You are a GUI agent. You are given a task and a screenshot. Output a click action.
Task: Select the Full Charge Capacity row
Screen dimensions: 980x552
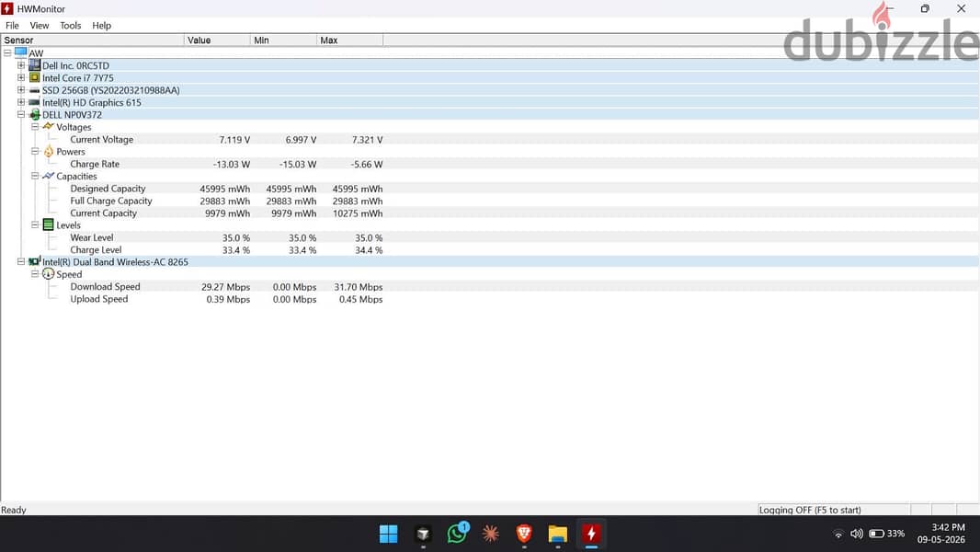coord(490,201)
